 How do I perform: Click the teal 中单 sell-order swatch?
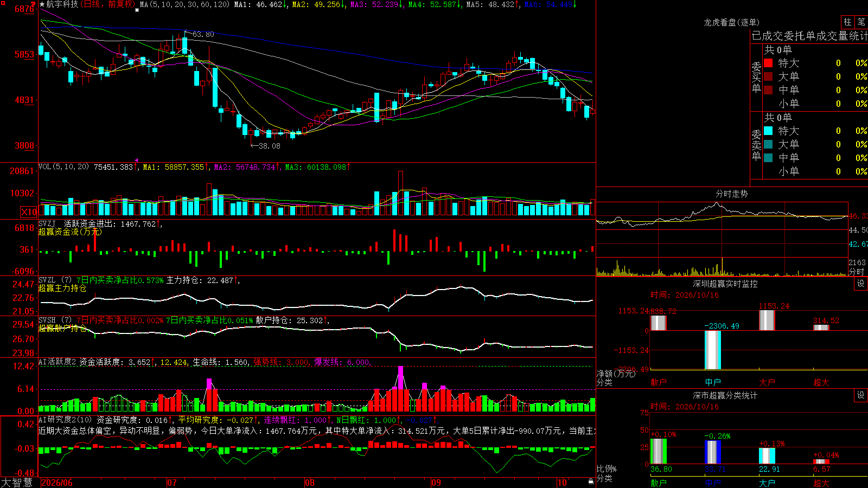(768, 158)
